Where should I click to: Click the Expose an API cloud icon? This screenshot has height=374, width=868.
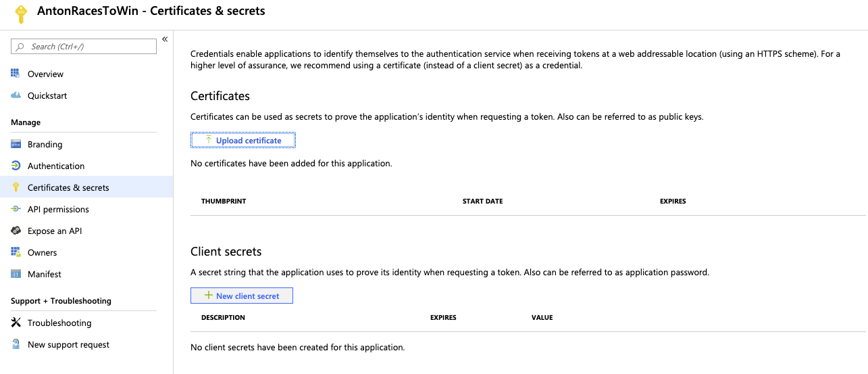16,231
